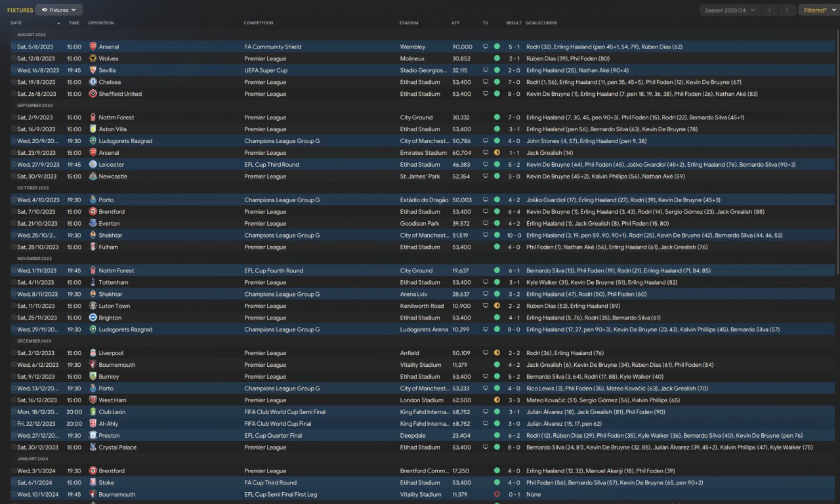
Task: Click the draw indicator on the Luton Town row
Action: click(497, 306)
